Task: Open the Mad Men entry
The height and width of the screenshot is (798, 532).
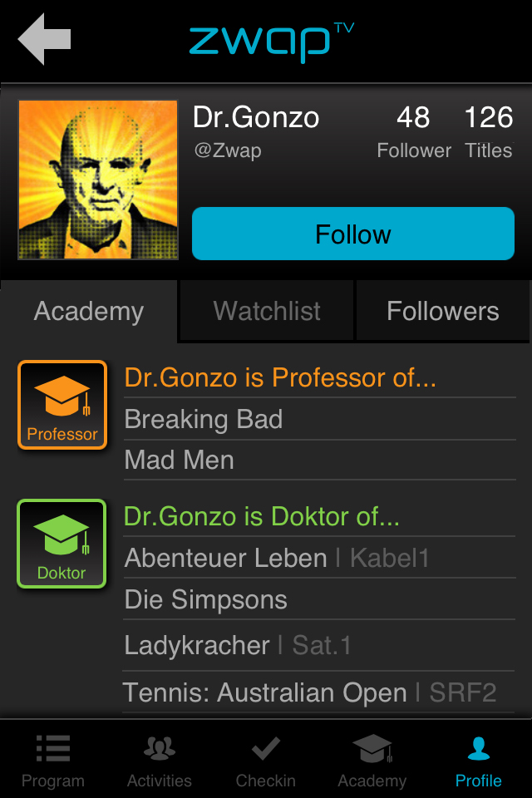Action: point(180,460)
